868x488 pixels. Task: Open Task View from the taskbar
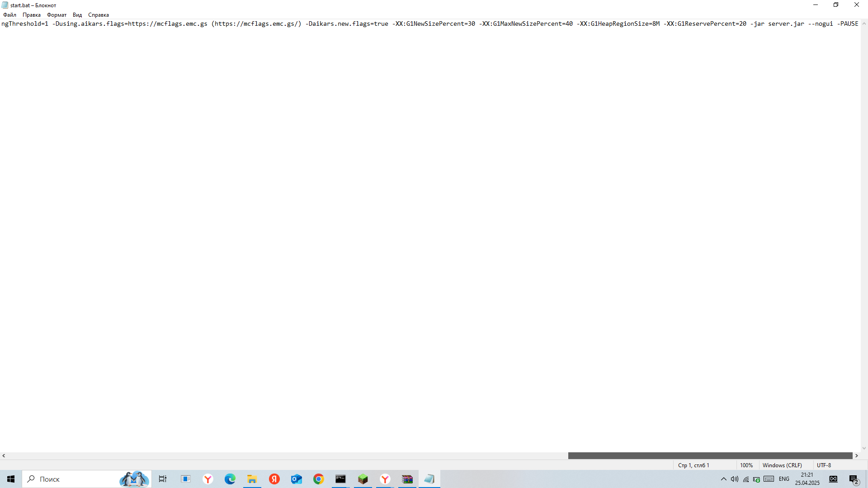163,479
